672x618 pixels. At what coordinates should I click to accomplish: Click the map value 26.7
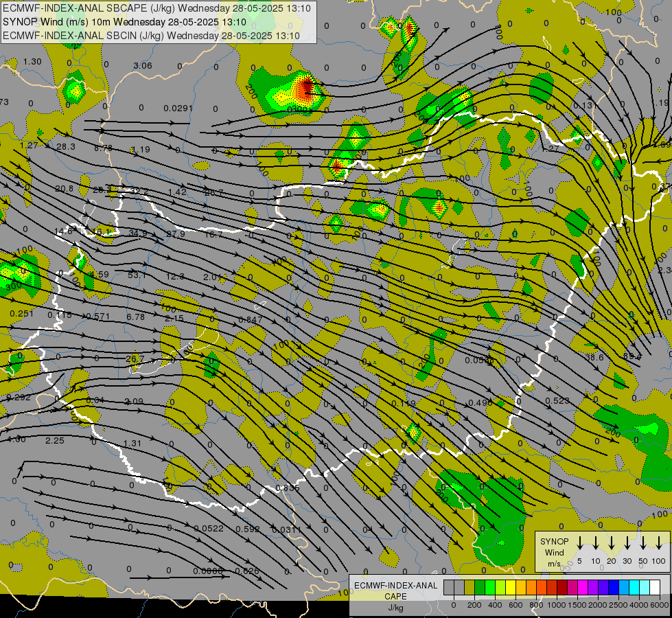tap(135, 358)
